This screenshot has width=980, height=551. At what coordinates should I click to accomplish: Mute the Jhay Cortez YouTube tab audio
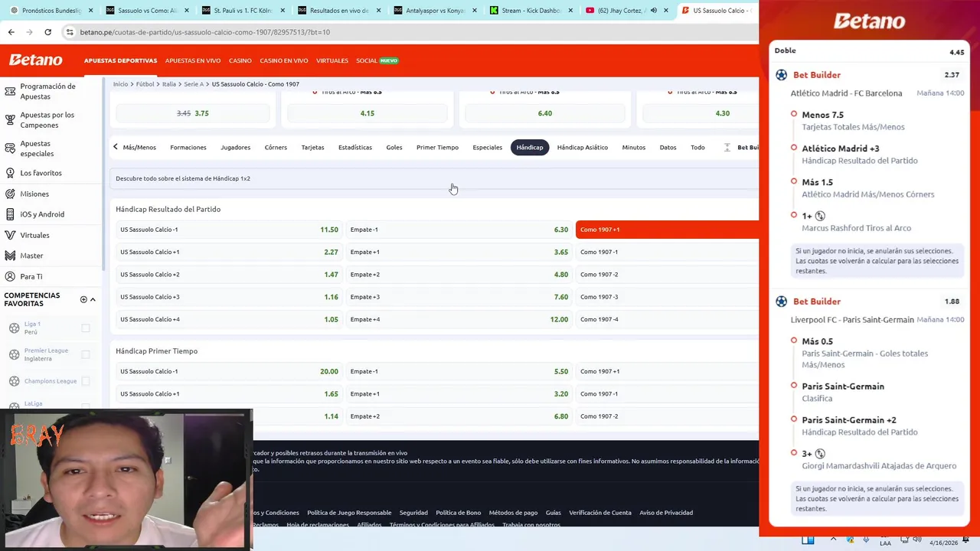tap(653, 11)
